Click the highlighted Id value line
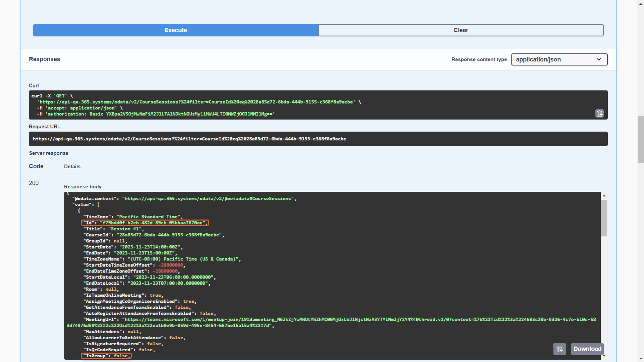 click(x=145, y=223)
